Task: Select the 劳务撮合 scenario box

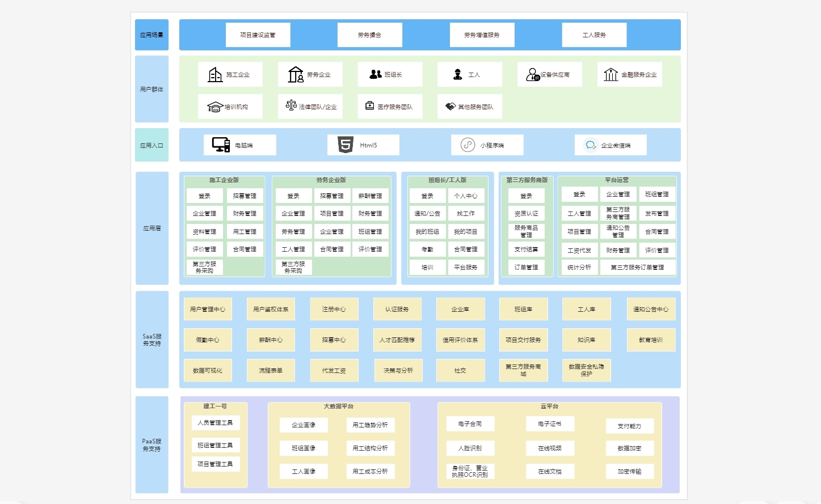Action: point(370,35)
